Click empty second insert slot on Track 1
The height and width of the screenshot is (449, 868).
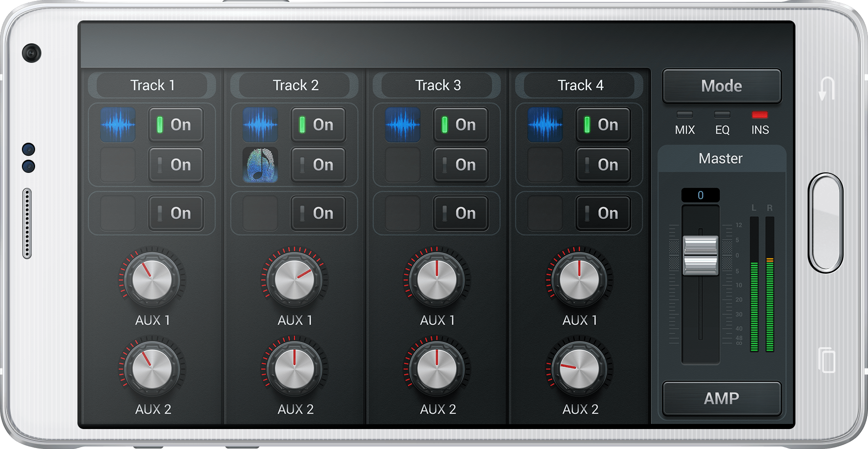pyautogui.click(x=118, y=165)
